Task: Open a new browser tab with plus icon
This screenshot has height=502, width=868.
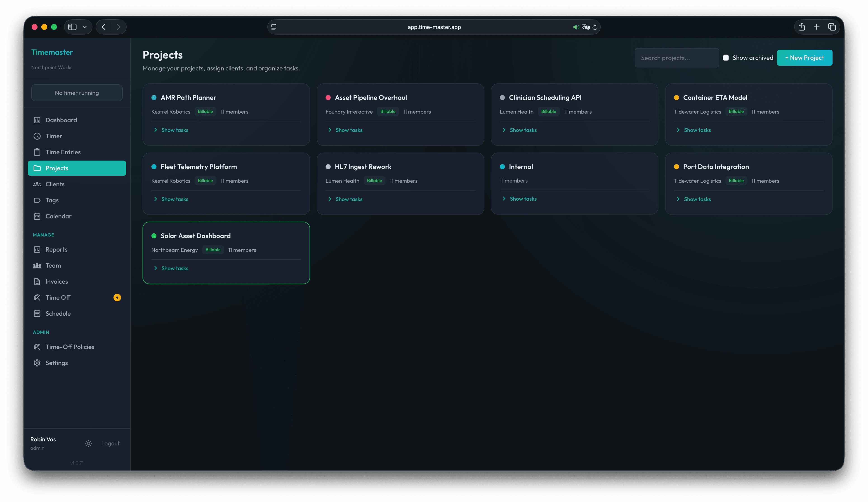Action: pyautogui.click(x=817, y=27)
